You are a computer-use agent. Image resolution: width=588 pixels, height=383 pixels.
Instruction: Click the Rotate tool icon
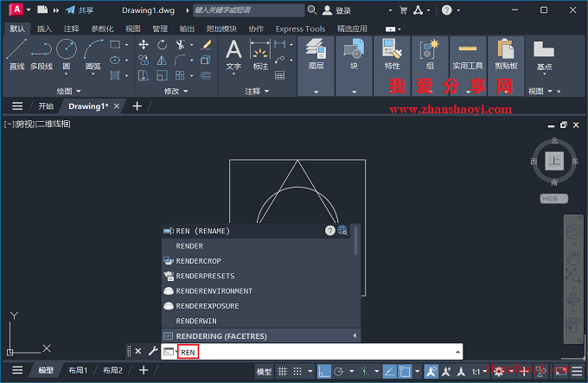pyautogui.click(x=162, y=45)
